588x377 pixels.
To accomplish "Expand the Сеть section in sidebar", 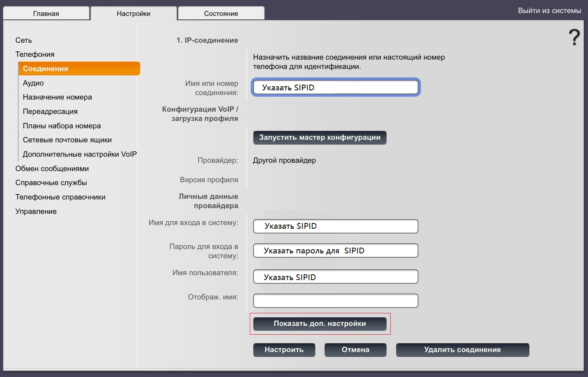I will (x=24, y=40).
